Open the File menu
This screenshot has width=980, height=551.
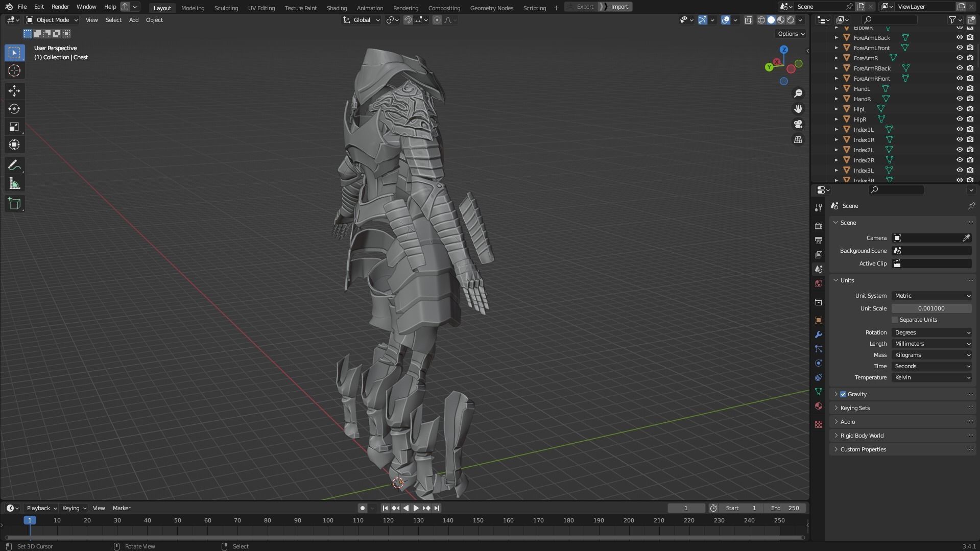22,7
